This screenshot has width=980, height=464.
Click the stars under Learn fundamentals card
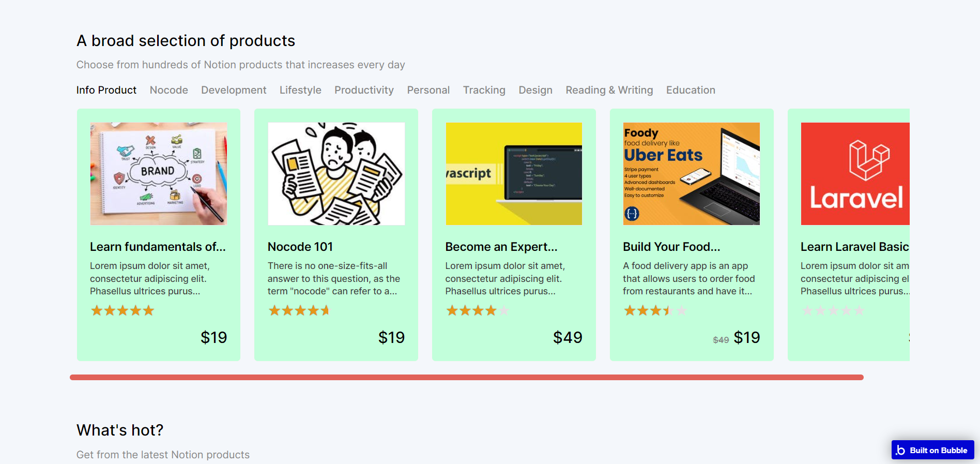point(122,310)
